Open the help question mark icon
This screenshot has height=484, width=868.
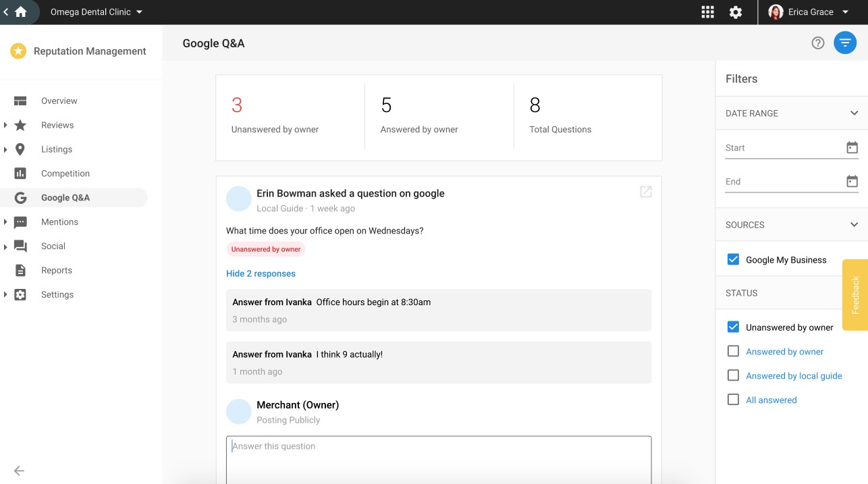point(818,43)
